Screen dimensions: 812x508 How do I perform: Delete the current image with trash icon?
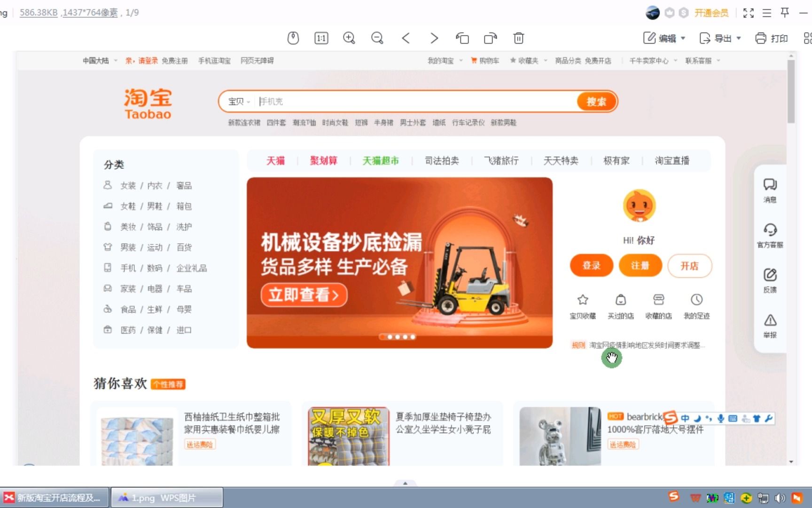(519, 38)
